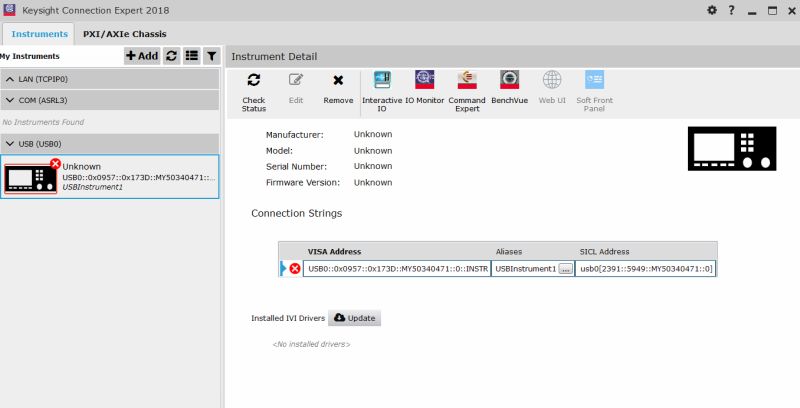The width and height of the screenshot is (800, 408).
Task: Click the VISA address field
Action: pyautogui.click(x=397, y=269)
